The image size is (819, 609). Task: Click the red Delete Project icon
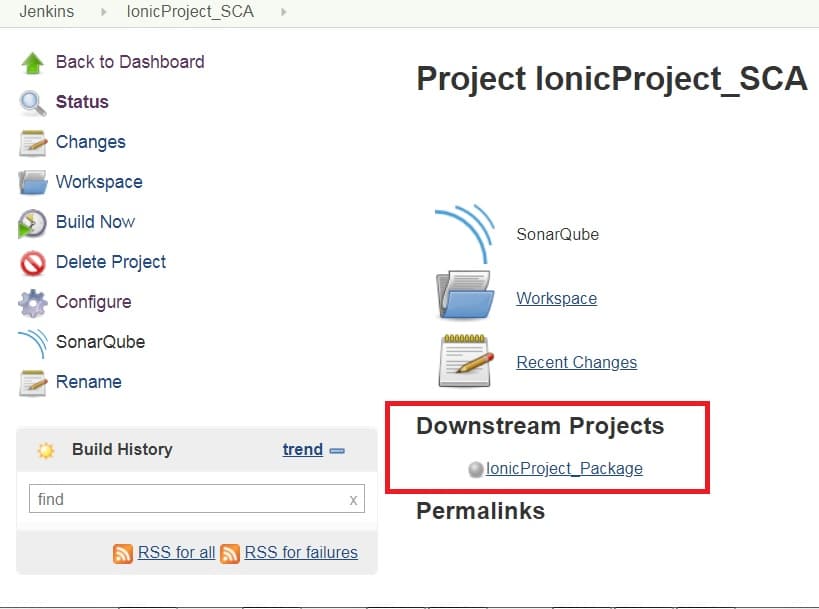pos(32,263)
